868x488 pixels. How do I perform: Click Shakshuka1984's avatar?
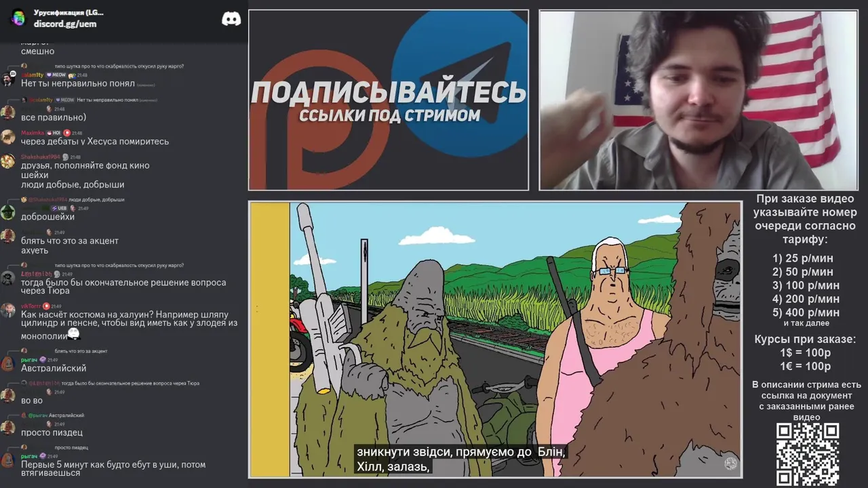(7, 161)
